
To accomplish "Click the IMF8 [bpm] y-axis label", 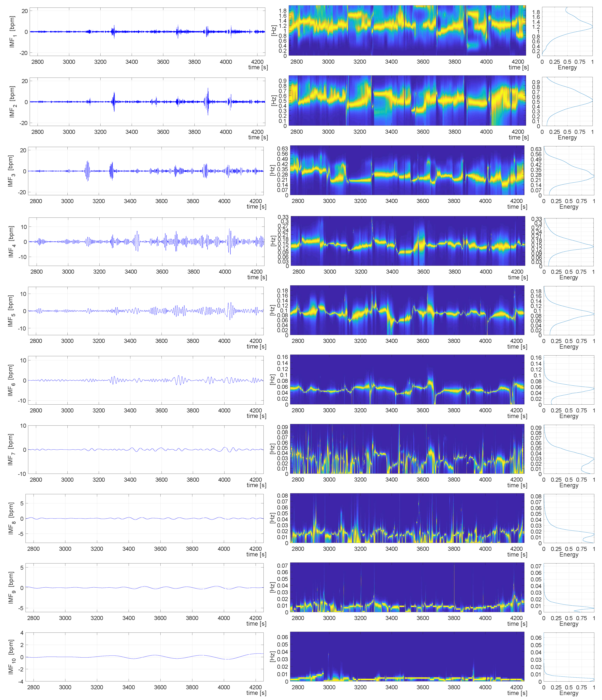I will point(11,518).
